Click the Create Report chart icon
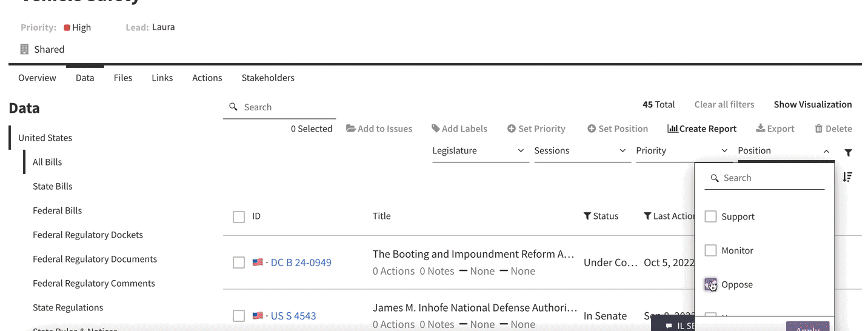 click(x=672, y=129)
